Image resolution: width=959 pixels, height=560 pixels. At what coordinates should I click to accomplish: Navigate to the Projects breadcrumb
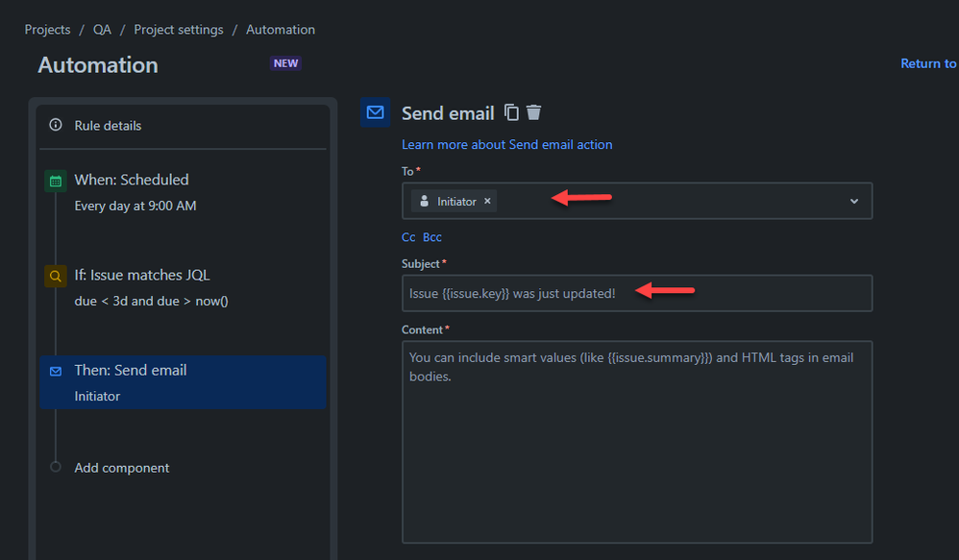point(47,29)
